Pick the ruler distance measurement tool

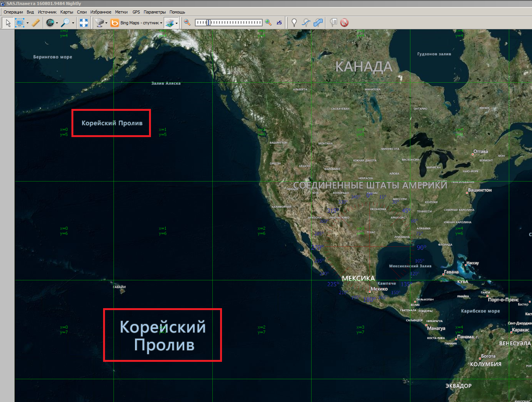coord(36,23)
